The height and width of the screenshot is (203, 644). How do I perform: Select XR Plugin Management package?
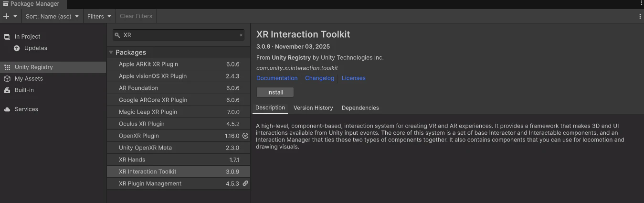coord(179,183)
